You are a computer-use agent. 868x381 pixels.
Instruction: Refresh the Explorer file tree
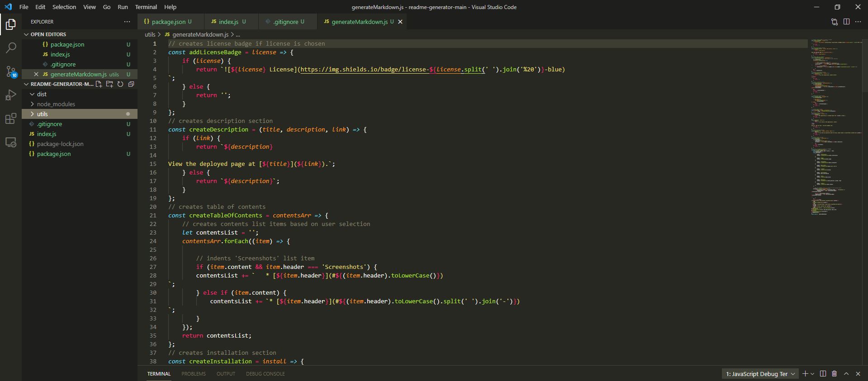[x=120, y=84]
